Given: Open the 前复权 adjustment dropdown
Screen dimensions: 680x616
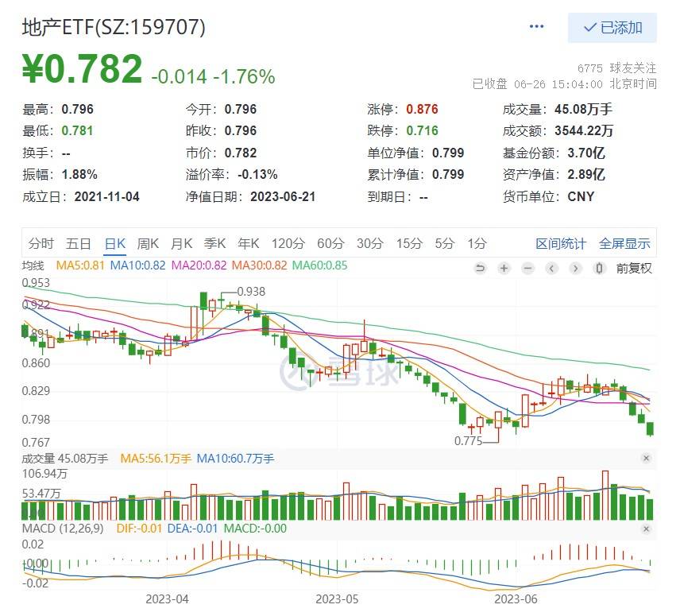Looking at the screenshot, I should [634, 269].
